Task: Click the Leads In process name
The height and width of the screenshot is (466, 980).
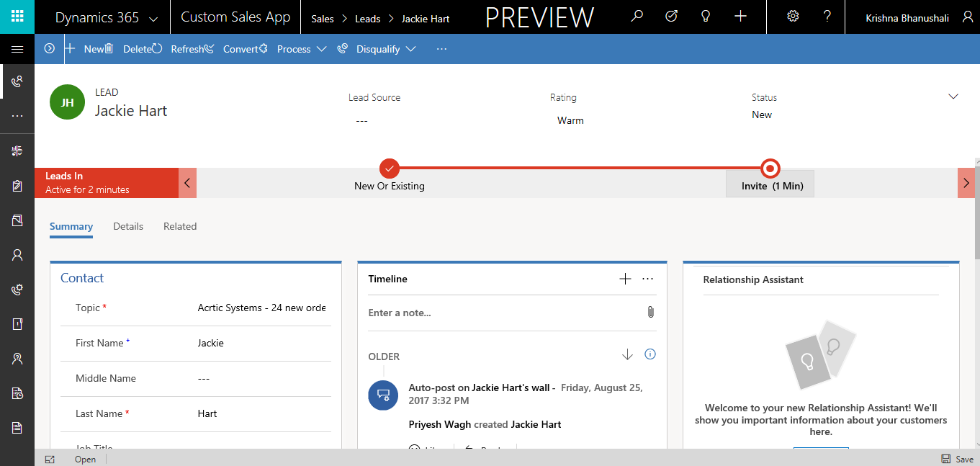Action: tap(64, 176)
